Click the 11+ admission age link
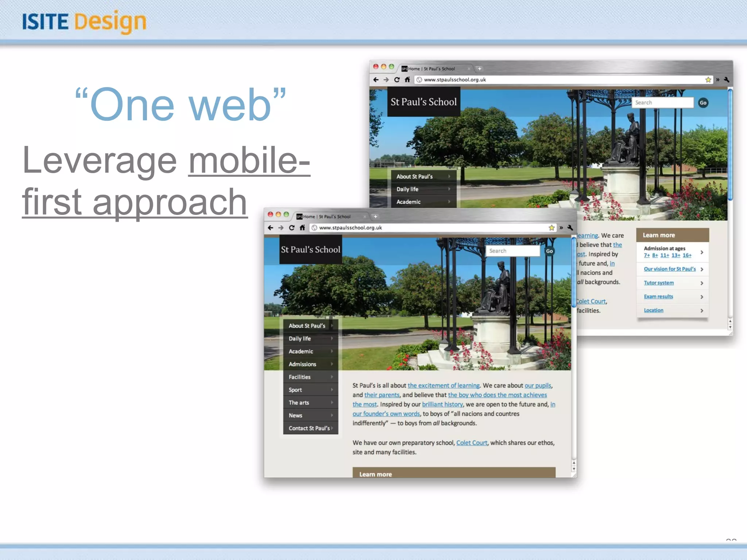The width and height of the screenshot is (747, 560). 665,255
